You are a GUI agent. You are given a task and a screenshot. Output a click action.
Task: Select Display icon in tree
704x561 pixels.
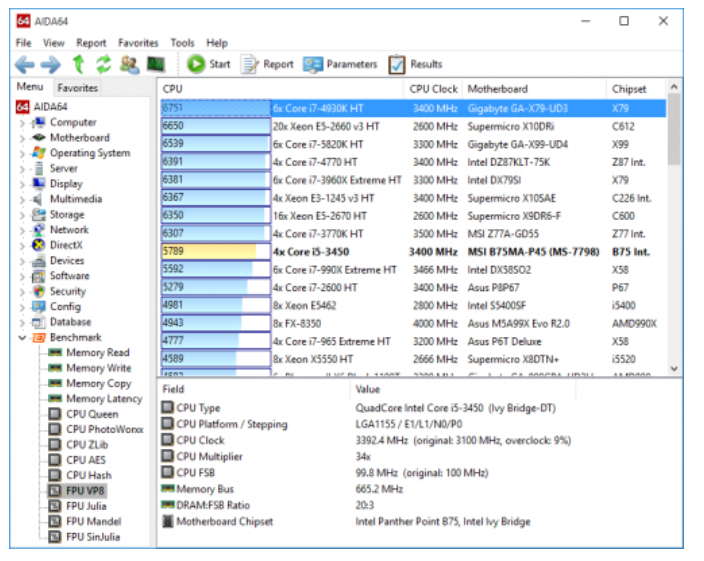(x=39, y=184)
